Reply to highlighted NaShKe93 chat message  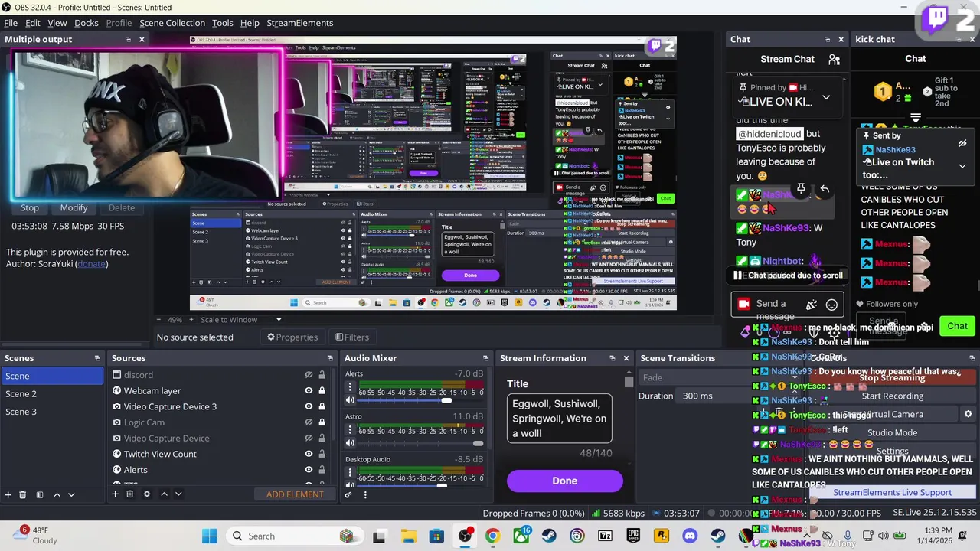click(825, 189)
